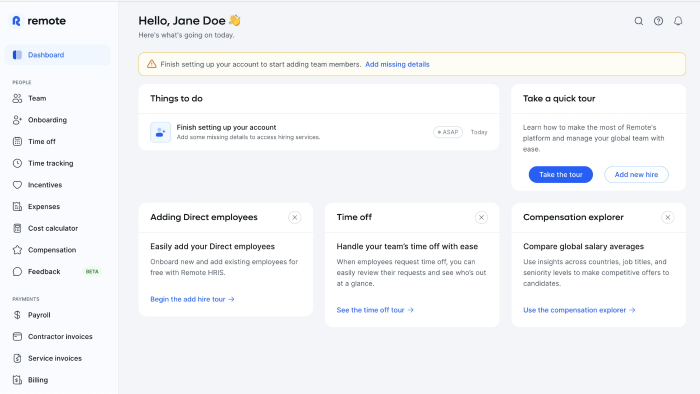Click the Billing icon in sidebar

coord(17,380)
